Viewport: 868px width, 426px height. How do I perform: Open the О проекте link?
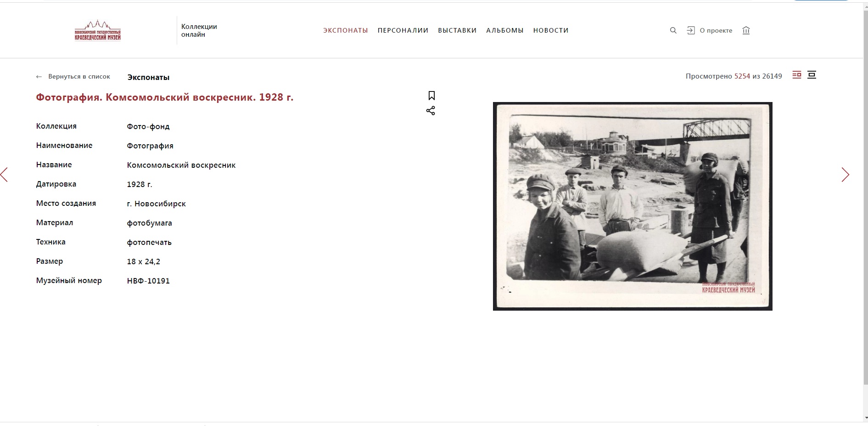pos(716,30)
